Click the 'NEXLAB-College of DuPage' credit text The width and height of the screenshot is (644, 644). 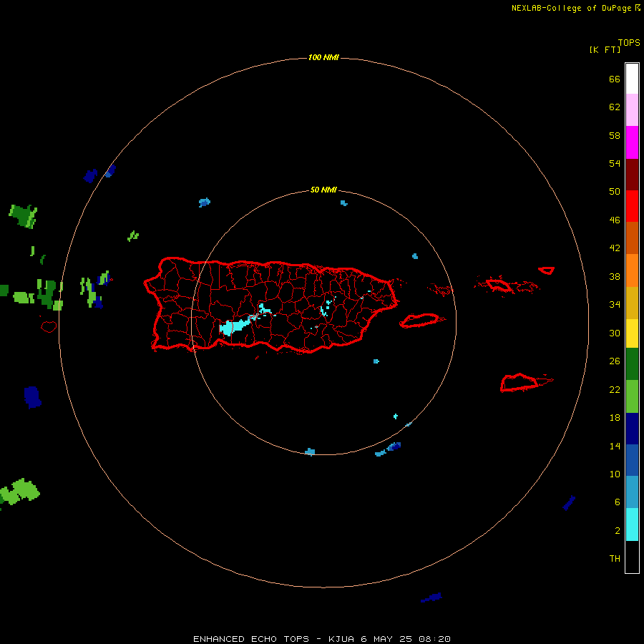(572, 8)
